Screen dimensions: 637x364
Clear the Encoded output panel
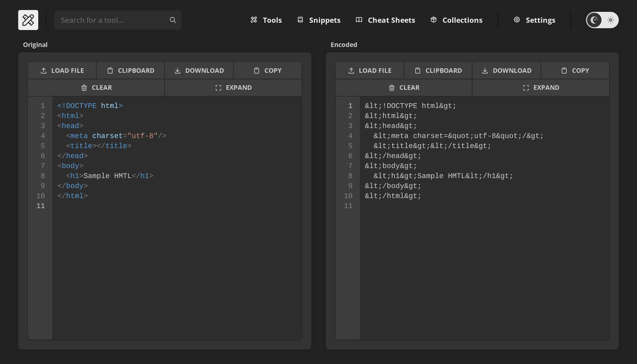403,88
